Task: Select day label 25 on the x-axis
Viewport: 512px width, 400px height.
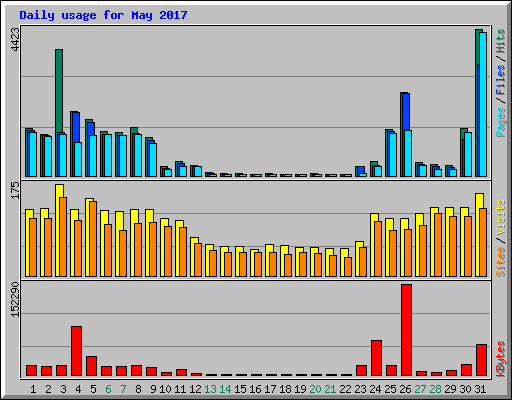Action: (390, 389)
